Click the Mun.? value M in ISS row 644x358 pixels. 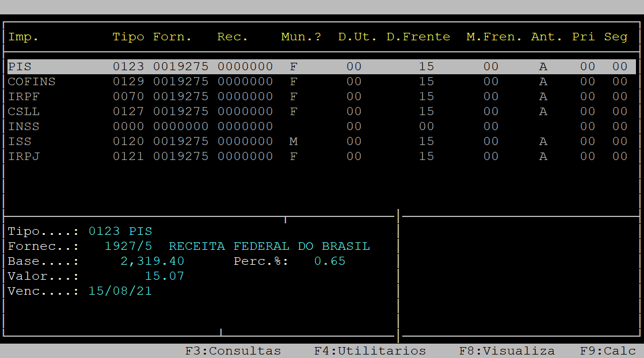294,142
